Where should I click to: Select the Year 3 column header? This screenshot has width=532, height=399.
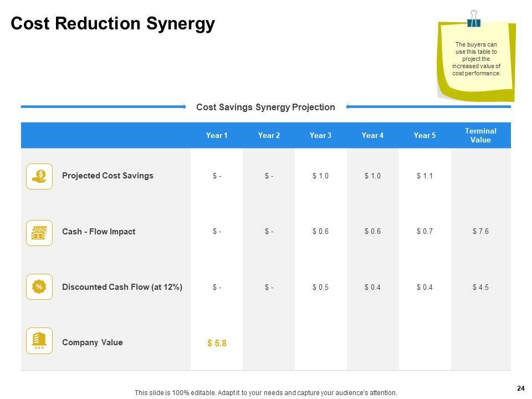[320, 135]
